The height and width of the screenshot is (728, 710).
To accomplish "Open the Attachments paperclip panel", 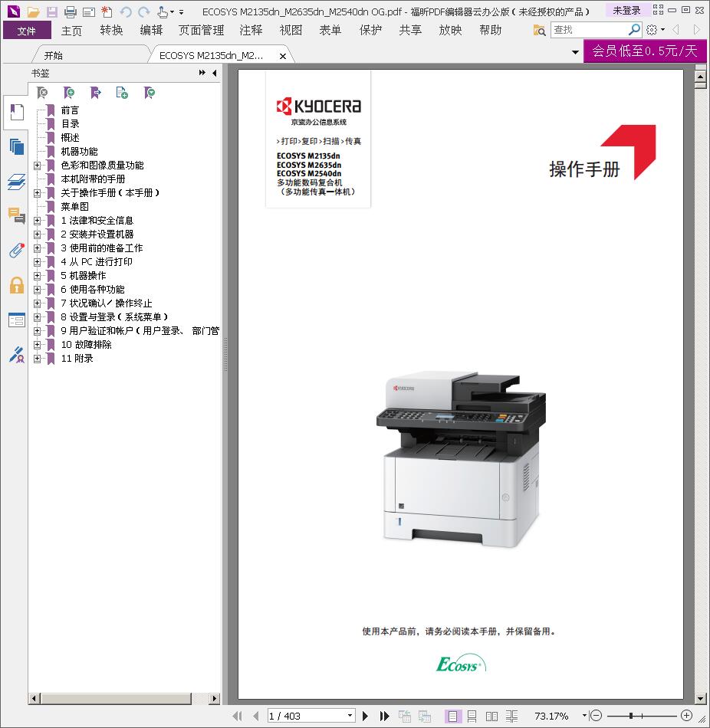I will pyautogui.click(x=17, y=251).
